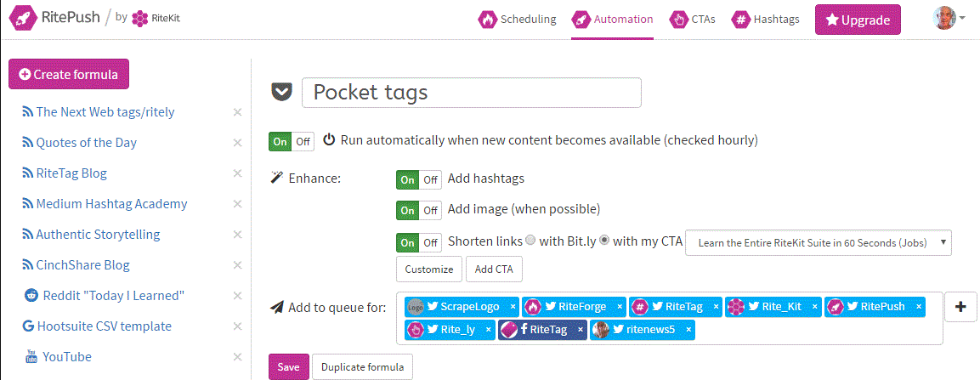Click the Pocket tags name field
This screenshot has height=380, width=980.
471,93
